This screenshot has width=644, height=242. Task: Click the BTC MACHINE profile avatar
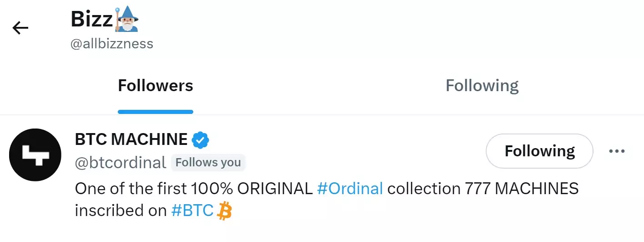35,154
